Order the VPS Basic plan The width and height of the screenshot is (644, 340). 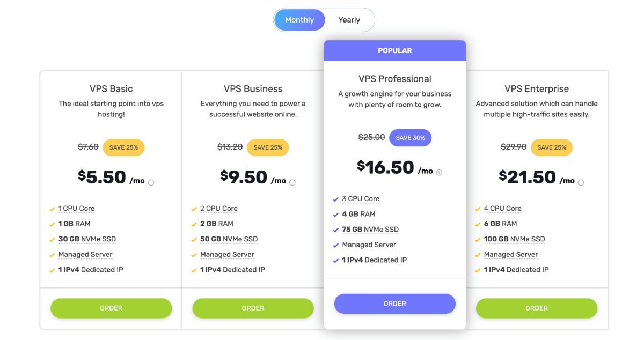click(x=111, y=308)
